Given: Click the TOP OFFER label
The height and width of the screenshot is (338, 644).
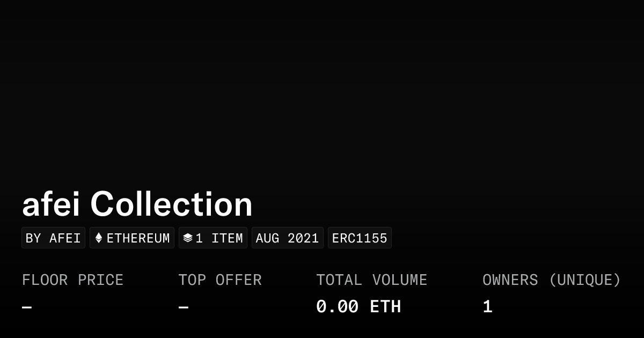Looking at the screenshot, I should [x=219, y=280].
